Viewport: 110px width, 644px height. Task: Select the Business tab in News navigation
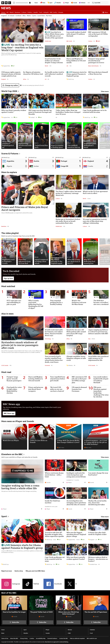[17, 12]
